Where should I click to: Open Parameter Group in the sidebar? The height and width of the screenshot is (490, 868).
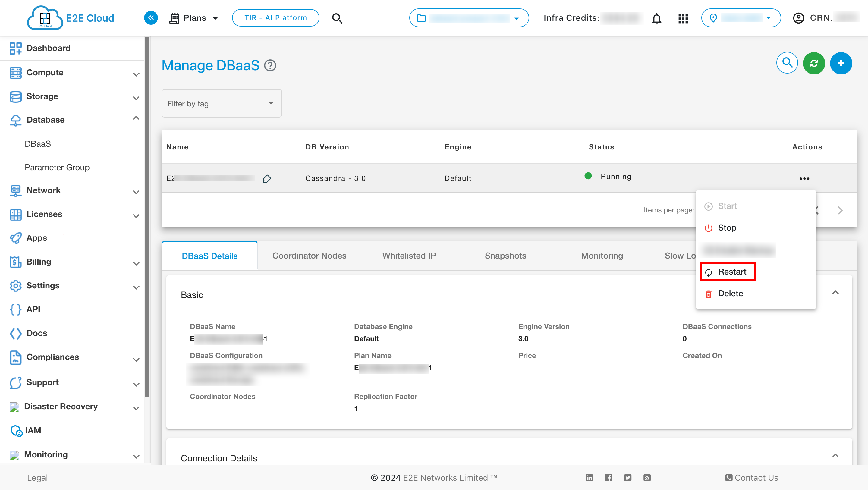pyautogui.click(x=57, y=168)
